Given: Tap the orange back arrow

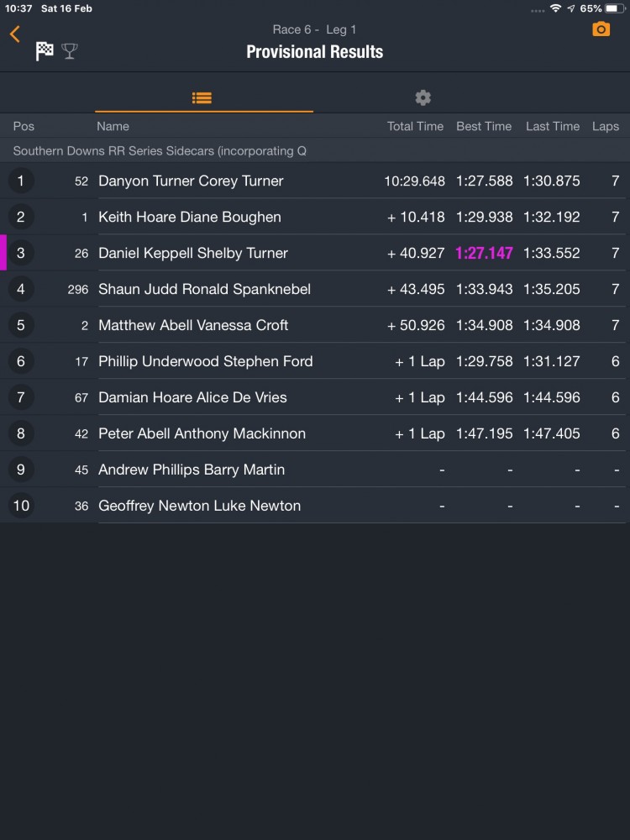Looking at the screenshot, I should coord(15,34).
